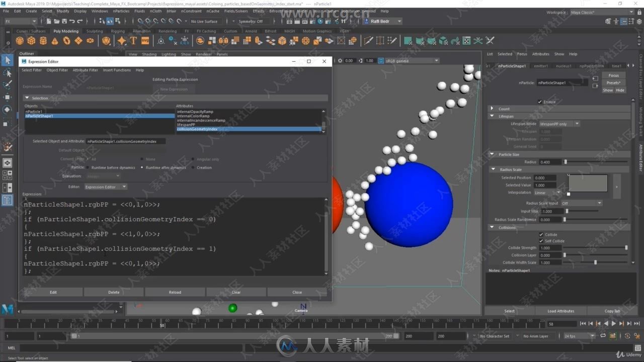Open the Radius Scale Input dropdown
This screenshot has height=362, width=644.
[x=581, y=203]
